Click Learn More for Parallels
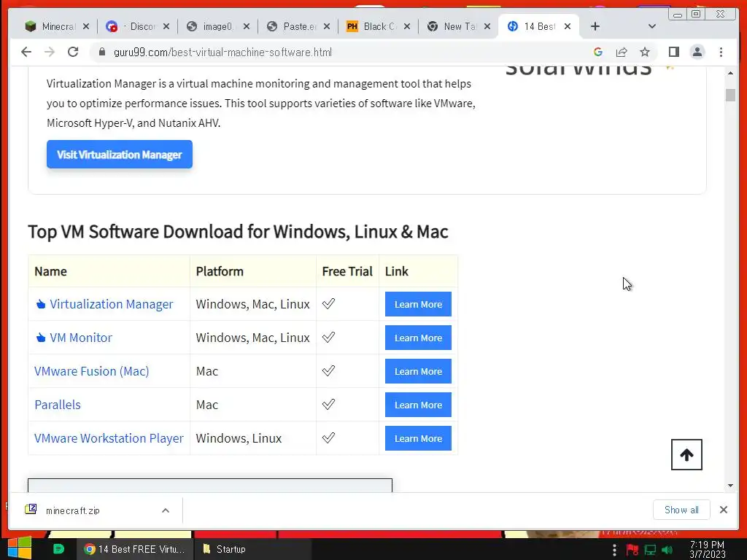The height and width of the screenshot is (560, 747). [418, 405]
